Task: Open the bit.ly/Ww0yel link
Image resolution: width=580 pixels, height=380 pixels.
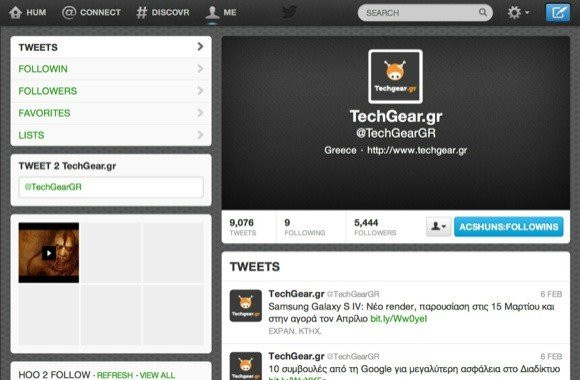Action: pos(398,319)
